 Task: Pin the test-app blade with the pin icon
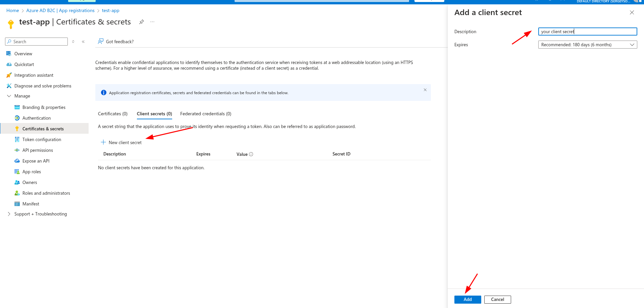point(142,22)
